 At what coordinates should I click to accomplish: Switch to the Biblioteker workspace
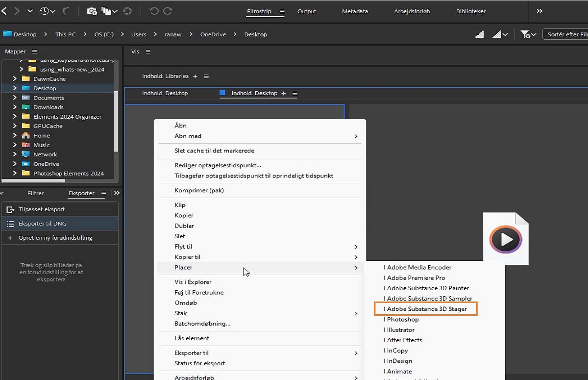coord(471,11)
